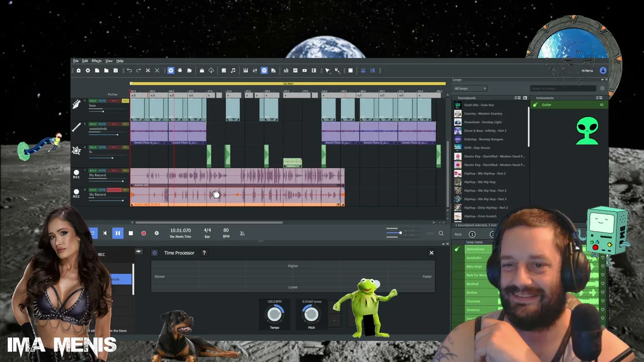Viewport: 644px width, 362px height.
Task: Open playback settings gear beside record button
Action: pos(156,233)
